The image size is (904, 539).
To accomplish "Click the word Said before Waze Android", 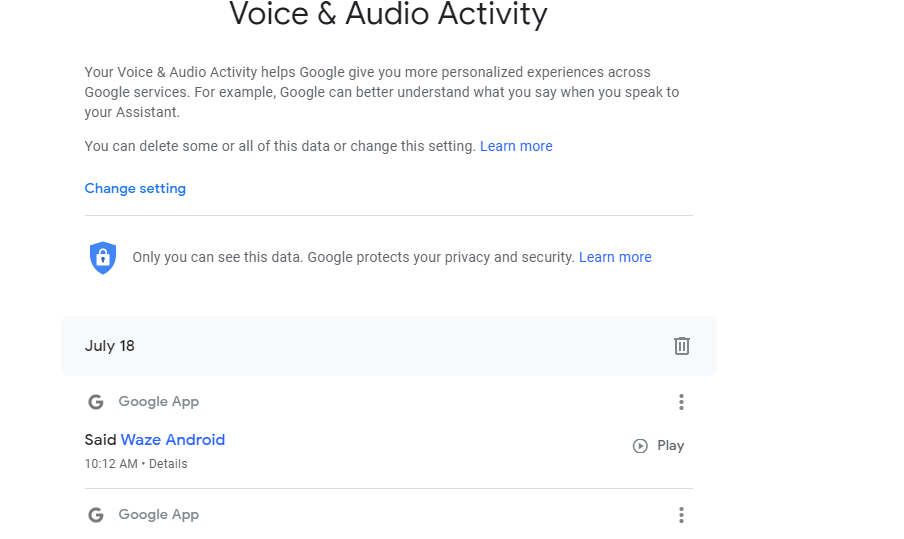I will pos(100,440).
